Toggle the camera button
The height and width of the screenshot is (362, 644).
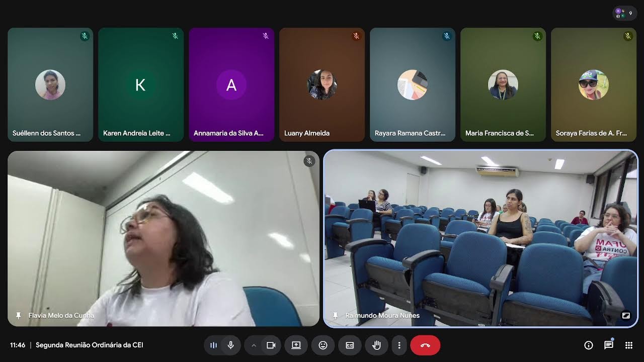click(x=271, y=345)
